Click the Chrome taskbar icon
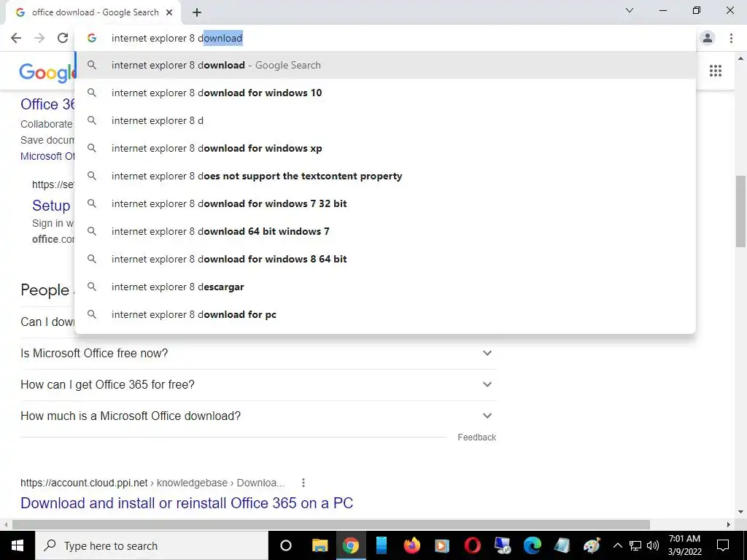This screenshot has width=747, height=560. (350, 545)
